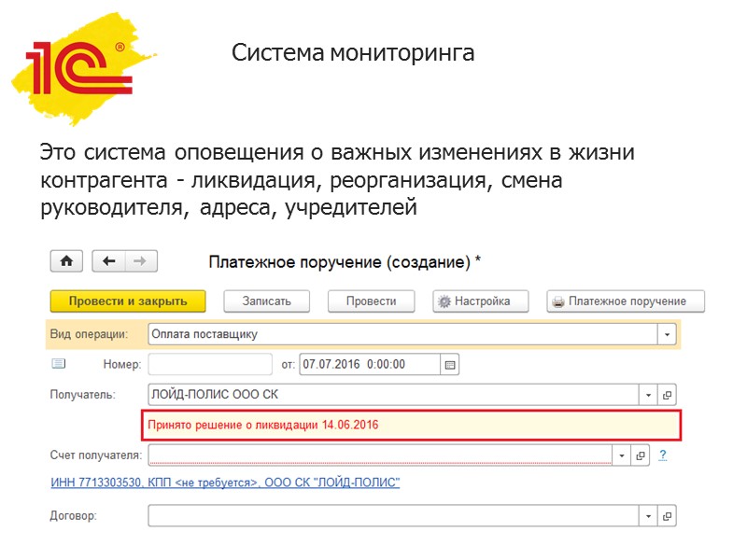
Task: Open the Получатель record with the open-form icon
Action: click(667, 395)
